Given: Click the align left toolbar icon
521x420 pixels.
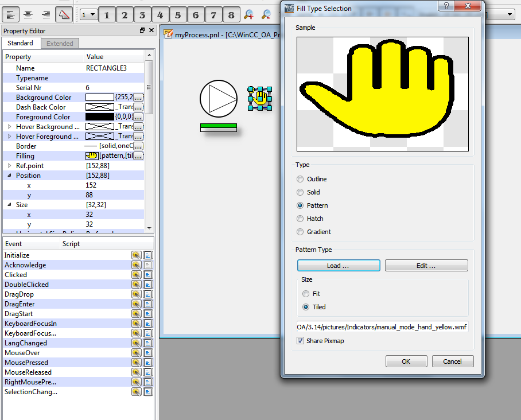Looking at the screenshot, I should [11, 14].
